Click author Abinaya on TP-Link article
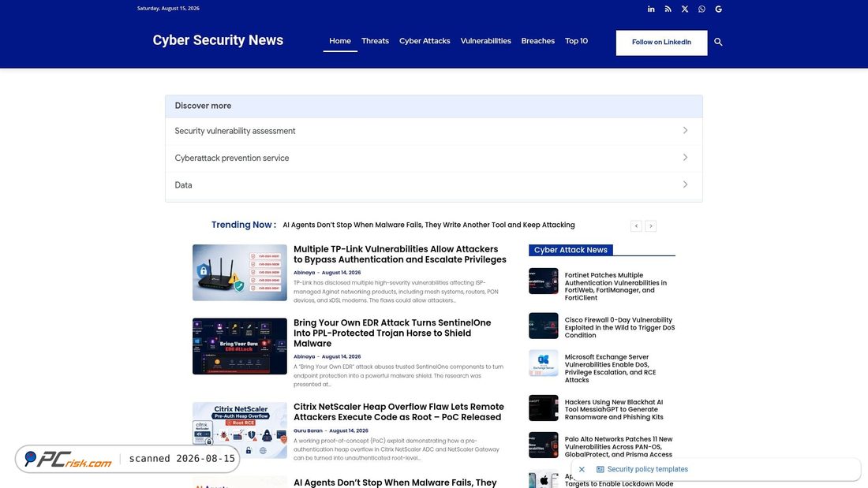868x488 pixels. (304, 273)
